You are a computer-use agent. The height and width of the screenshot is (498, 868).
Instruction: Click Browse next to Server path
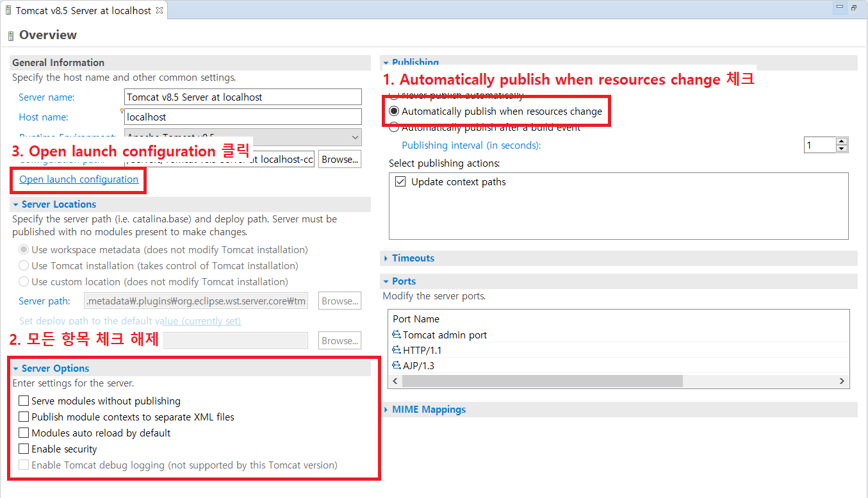click(x=340, y=301)
